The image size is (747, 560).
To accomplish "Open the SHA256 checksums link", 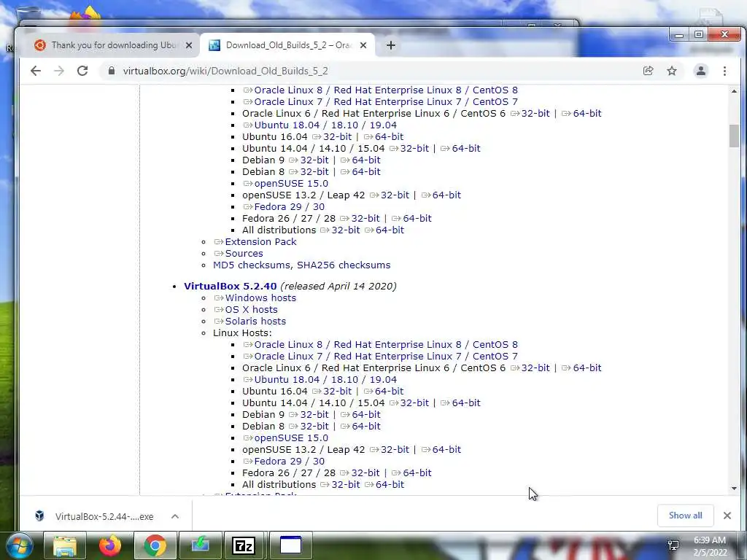I will point(344,265).
